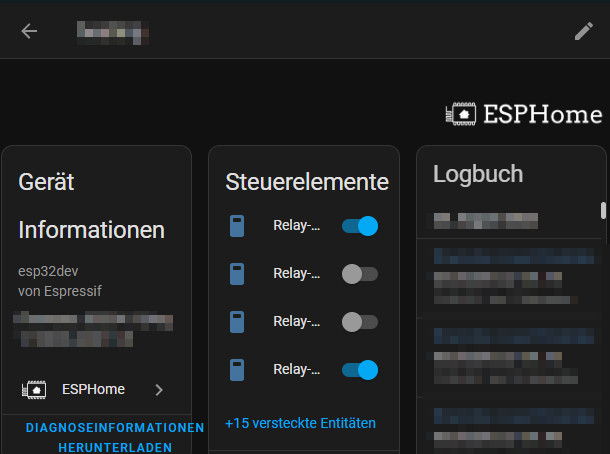Enable the third Relay switch
Image resolution: width=610 pixels, height=454 pixels.
[x=360, y=322]
